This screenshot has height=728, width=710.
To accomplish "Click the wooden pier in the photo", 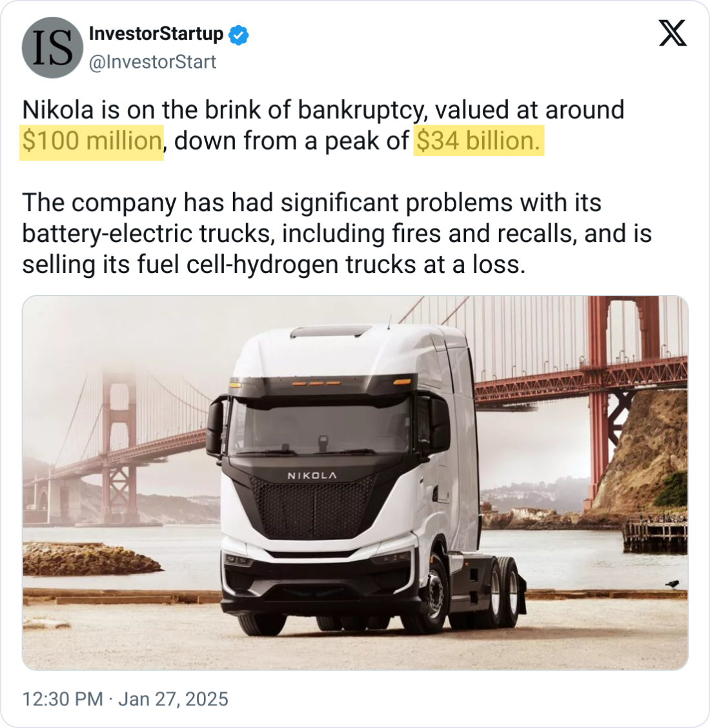I will pos(654,536).
